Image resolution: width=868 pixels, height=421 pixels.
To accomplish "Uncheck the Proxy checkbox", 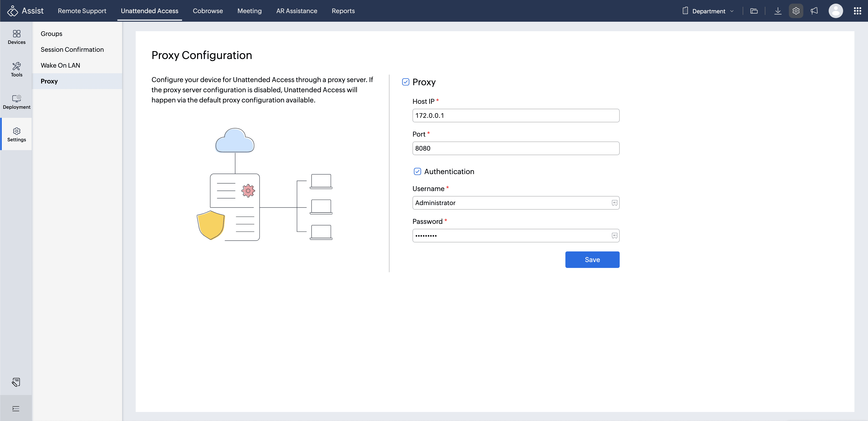I will point(406,82).
